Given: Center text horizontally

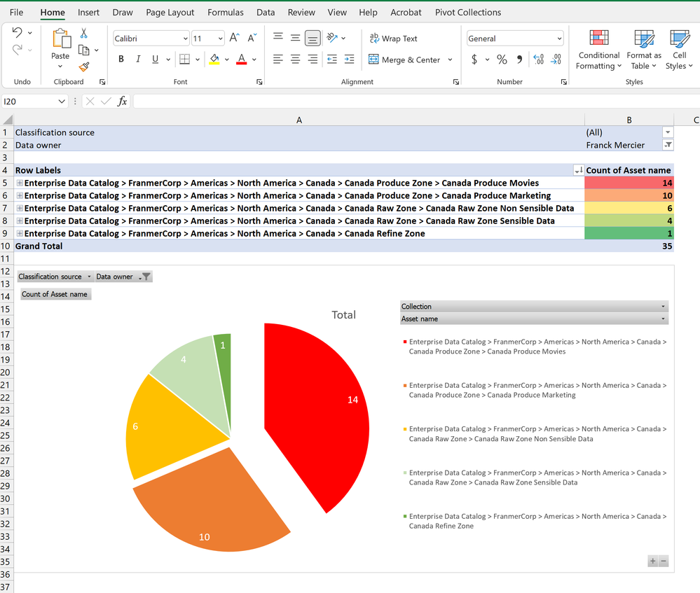Looking at the screenshot, I should (295, 59).
